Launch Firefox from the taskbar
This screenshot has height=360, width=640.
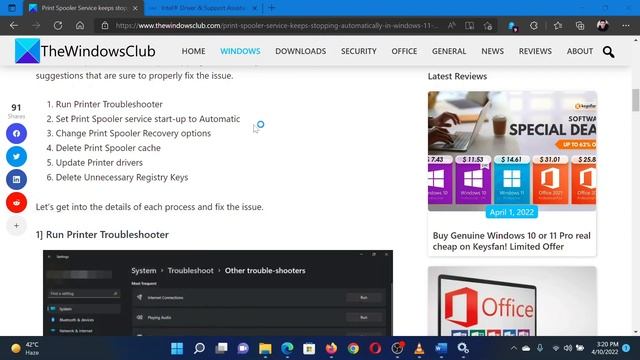click(331, 348)
